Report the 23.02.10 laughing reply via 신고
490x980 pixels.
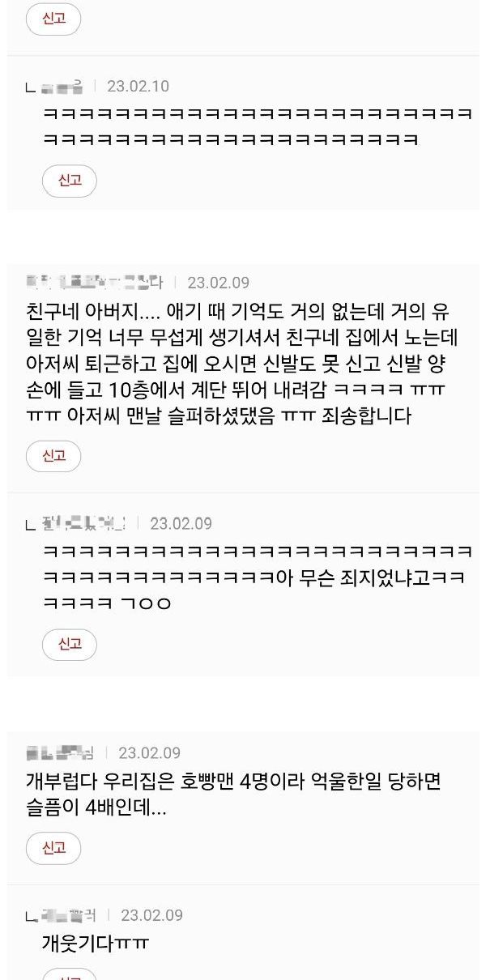click(x=70, y=181)
